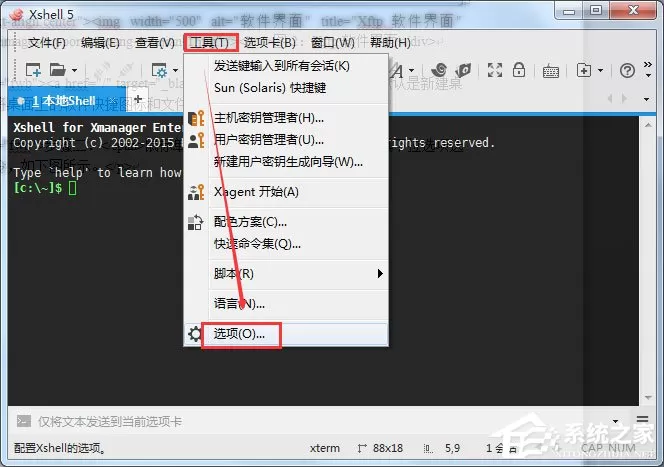The height and width of the screenshot is (467, 664).
Task: Expand the 脚本(R) submenu arrow
Action: pos(380,274)
